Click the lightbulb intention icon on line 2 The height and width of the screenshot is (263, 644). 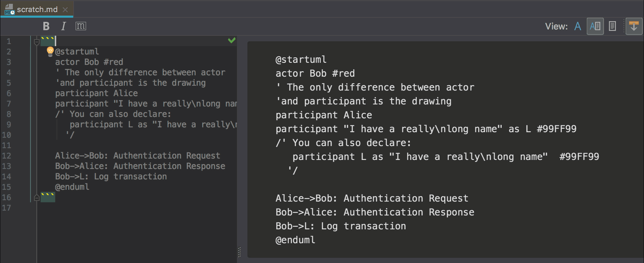[50, 52]
